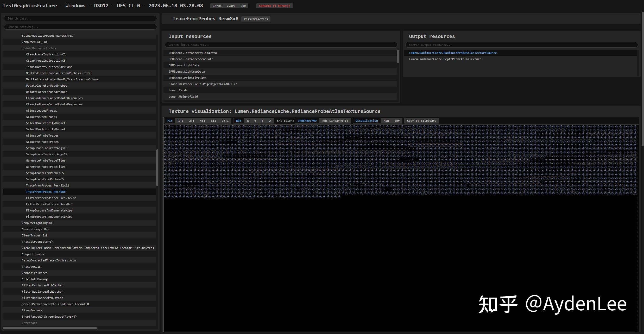Display only the green channel
This screenshot has width=644, height=334.
(x=255, y=120)
